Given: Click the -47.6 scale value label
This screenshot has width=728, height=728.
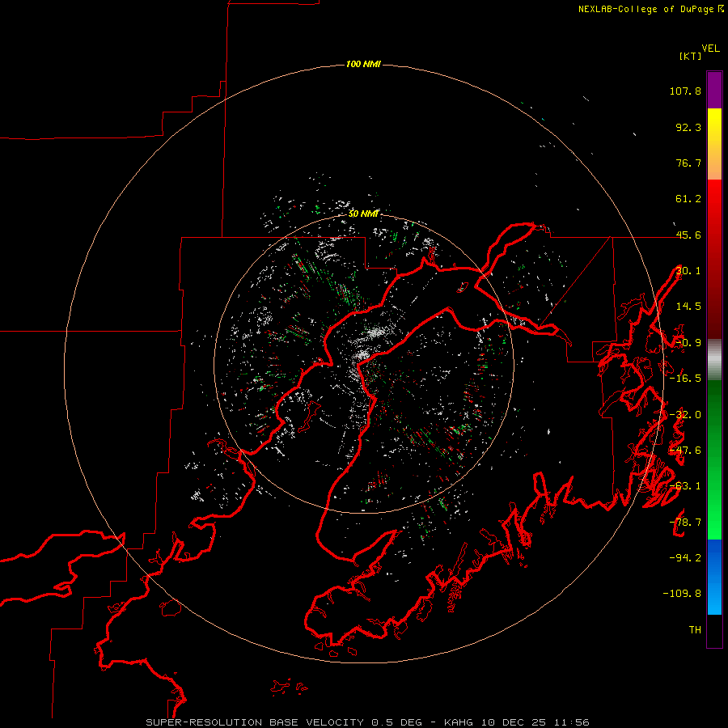Looking at the screenshot, I should coord(685,450).
